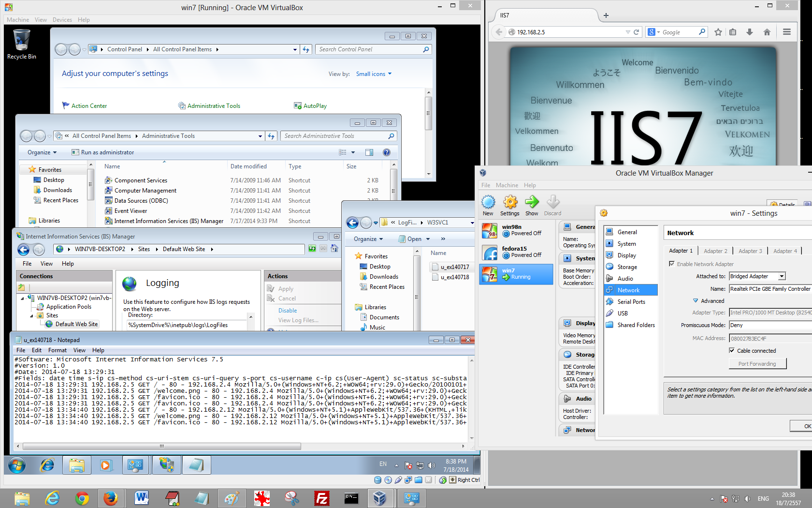The width and height of the screenshot is (812, 508).
Task: Open General category in win7 Settings
Action: [631, 232]
